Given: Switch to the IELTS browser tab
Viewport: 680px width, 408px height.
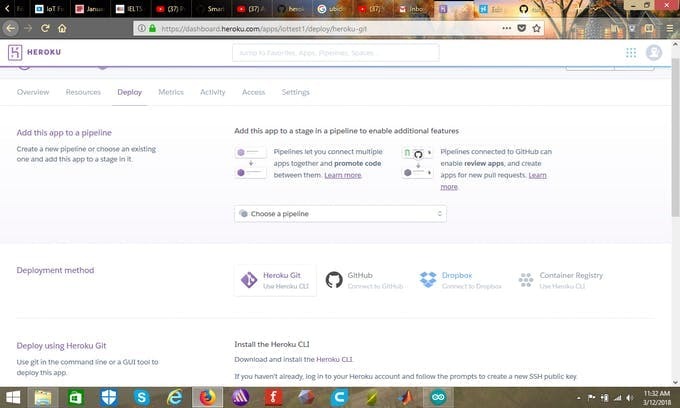Looking at the screenshot, I should pos(130,9).
